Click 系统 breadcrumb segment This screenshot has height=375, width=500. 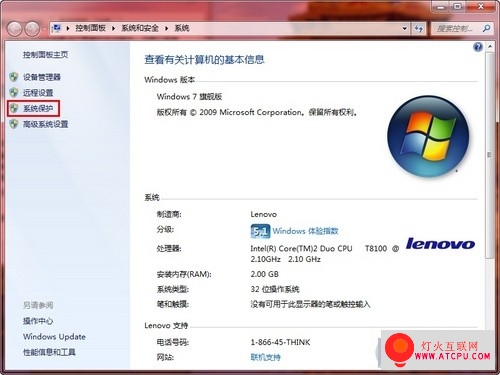pyautogui.click(x=182, y=28)
